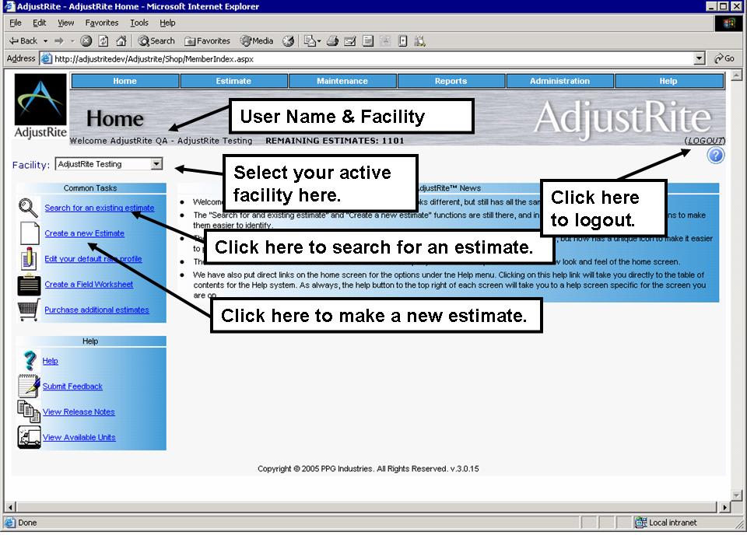Screen dimensions: 747x560
Task: Click the Search for an existing estimate link
Action: pos(99,208)
